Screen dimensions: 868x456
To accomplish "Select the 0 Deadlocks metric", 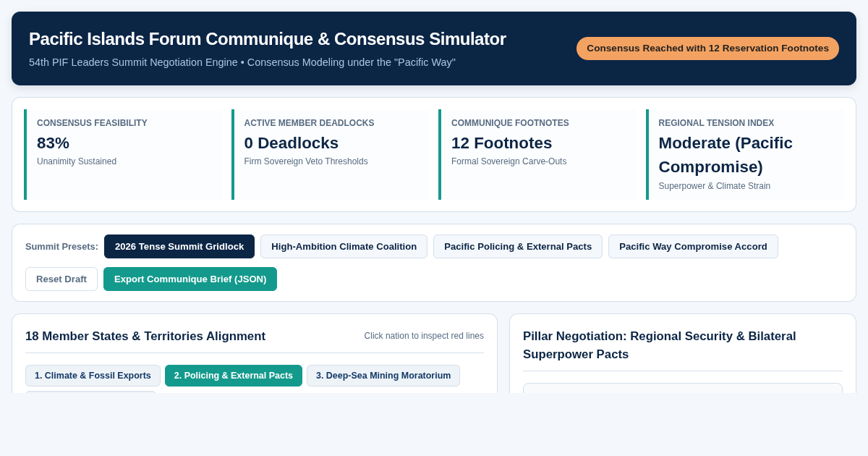I will tap(292, 143).
